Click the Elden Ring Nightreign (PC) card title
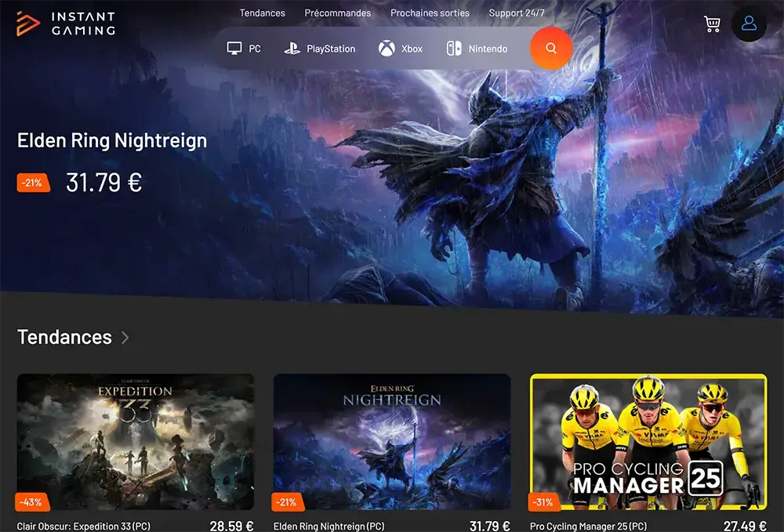This screenshot has width=784, height=532. [x=329, y=527]
